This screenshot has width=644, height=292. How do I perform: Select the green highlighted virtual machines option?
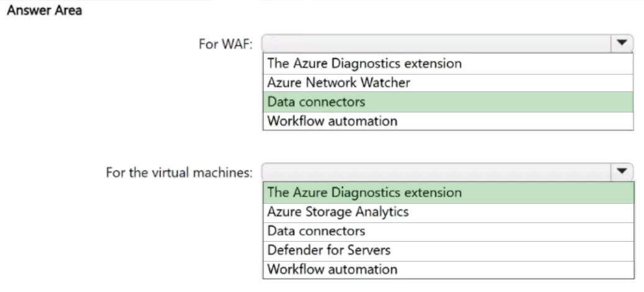pos(447,193)
